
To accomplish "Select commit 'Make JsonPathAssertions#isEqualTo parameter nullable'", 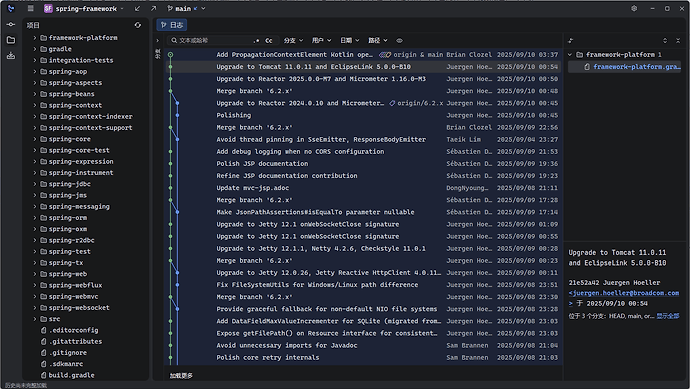I will [363, 212].
